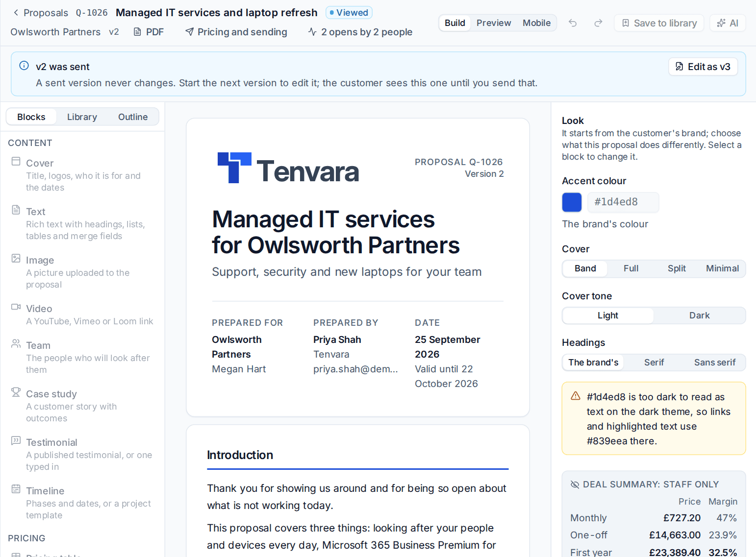Viewport: 756px width, 557px height.
Task: Click the staff-only hidden eye icon
Action: click(575, 484)
